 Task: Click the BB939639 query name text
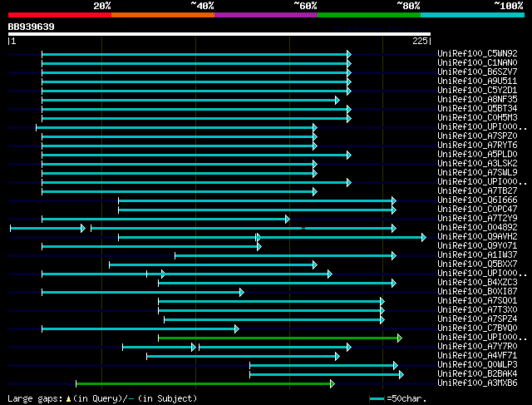tap(32, 27)
